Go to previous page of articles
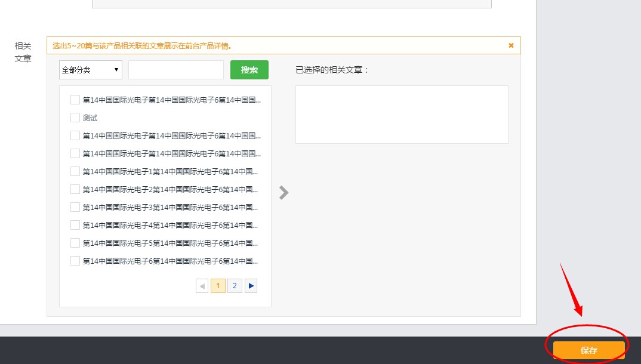 (202, 286)
